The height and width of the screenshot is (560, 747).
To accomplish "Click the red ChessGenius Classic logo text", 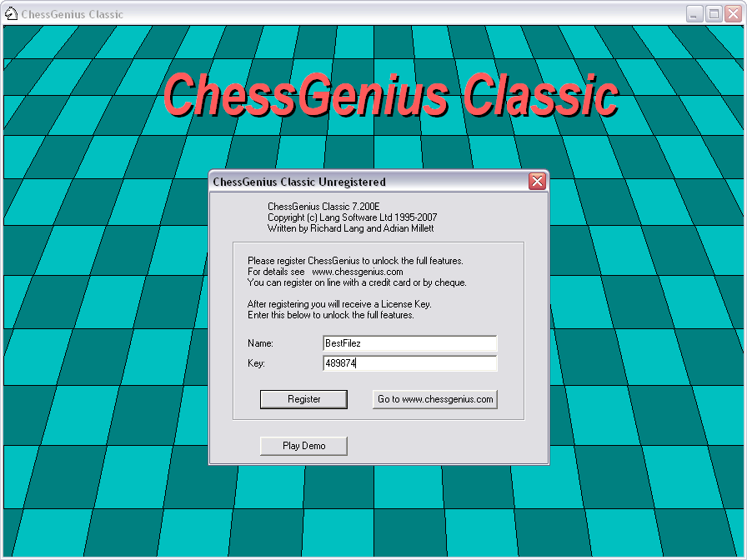I will pyautogui.click(x=390, y=95).
